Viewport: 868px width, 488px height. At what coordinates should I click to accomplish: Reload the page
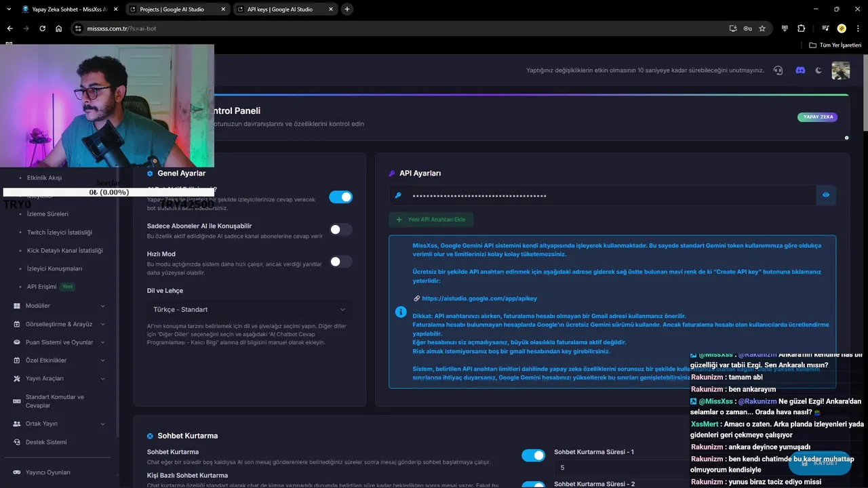(x=42, y=28)
